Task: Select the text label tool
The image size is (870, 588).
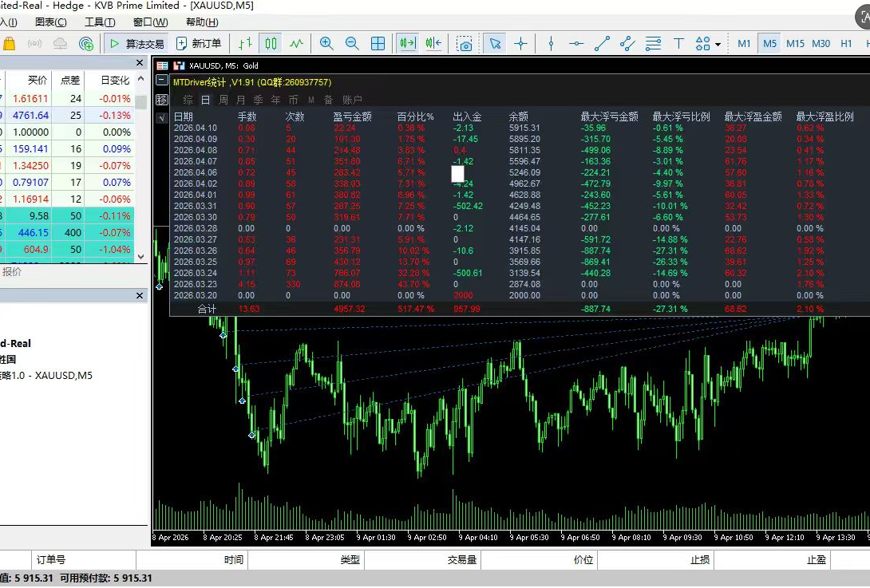Action: pos(678,43)
